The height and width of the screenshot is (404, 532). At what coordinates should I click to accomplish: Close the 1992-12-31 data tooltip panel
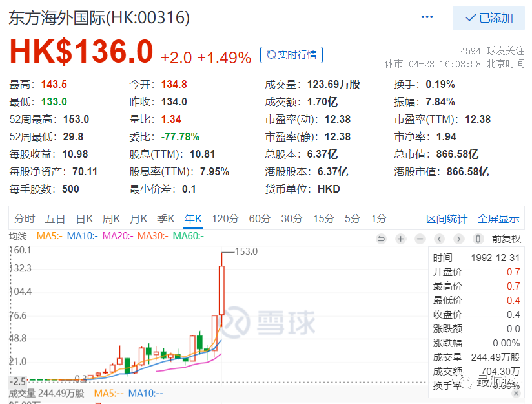[x=517, y=393]
